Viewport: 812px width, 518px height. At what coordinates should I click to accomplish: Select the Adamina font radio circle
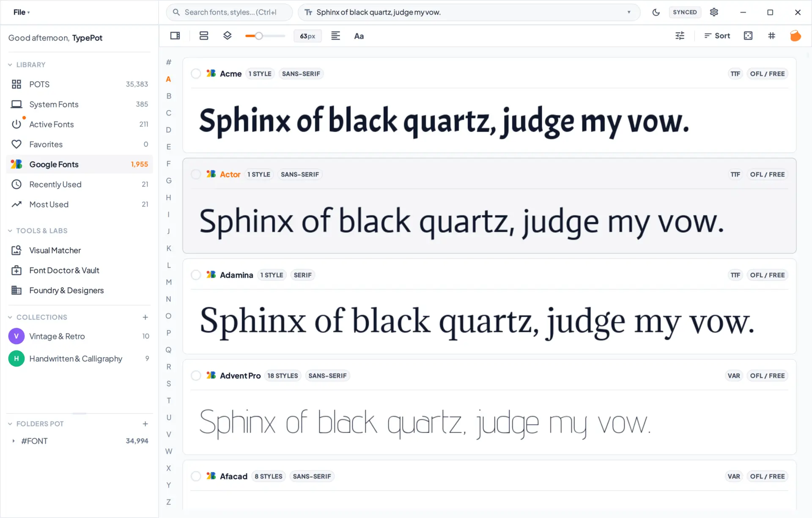[196, 275]
